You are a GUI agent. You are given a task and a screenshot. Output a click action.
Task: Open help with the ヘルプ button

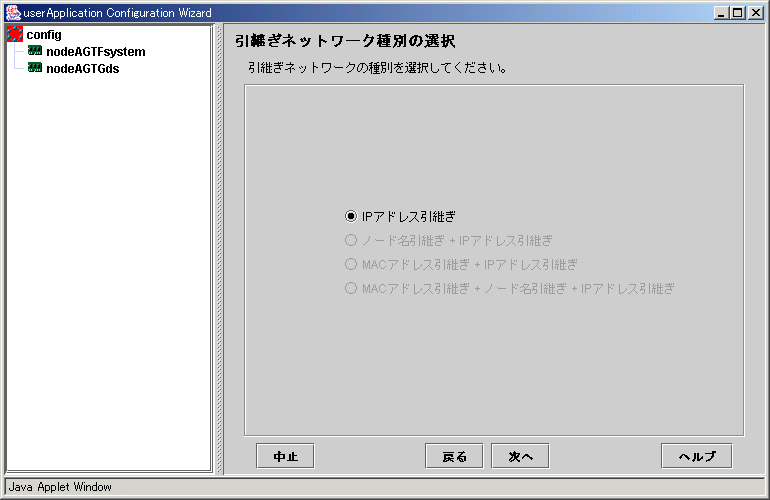pos(697,456)
